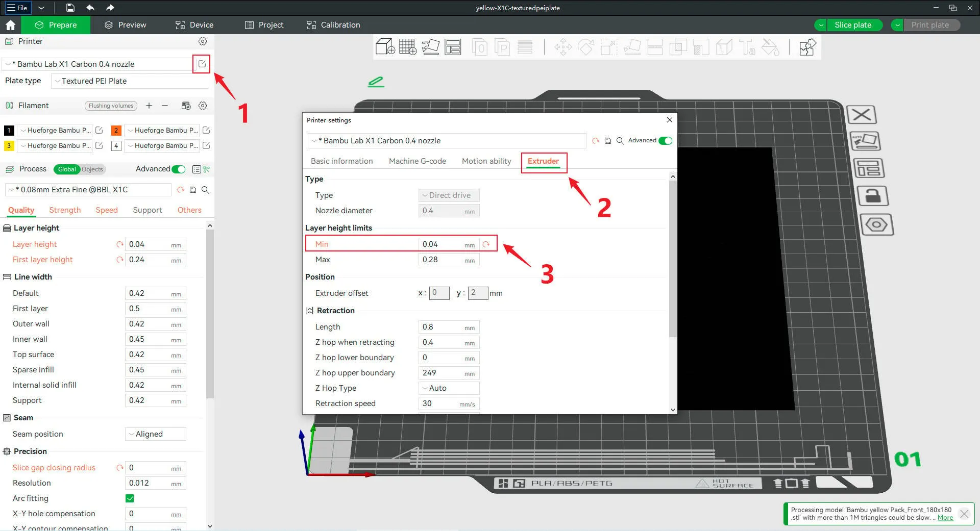Switch to the Preview tab

(125, 25)
